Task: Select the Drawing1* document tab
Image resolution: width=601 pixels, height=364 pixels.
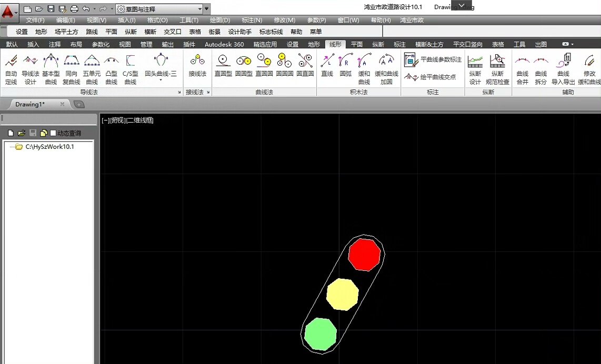Action: coord(30,104)
